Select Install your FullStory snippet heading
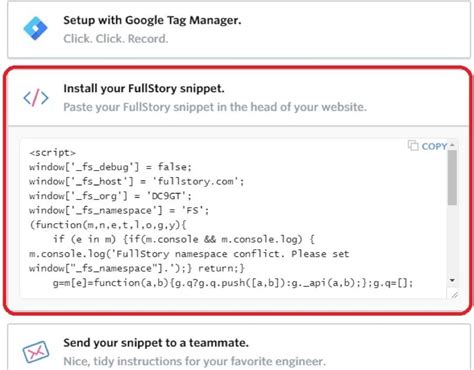Screen dimensions: 474x370 tap(144, 89)
